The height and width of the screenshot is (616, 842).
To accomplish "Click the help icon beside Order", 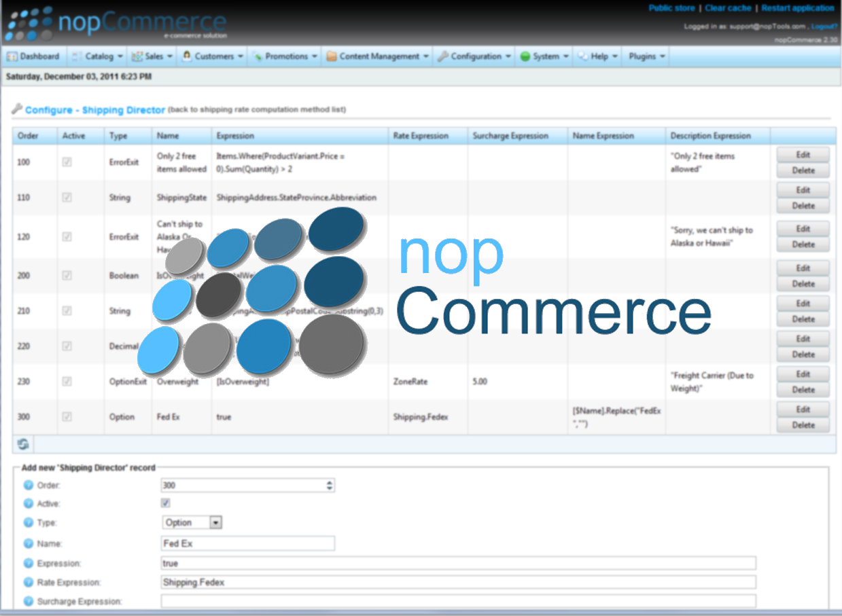I will point(29,485).
